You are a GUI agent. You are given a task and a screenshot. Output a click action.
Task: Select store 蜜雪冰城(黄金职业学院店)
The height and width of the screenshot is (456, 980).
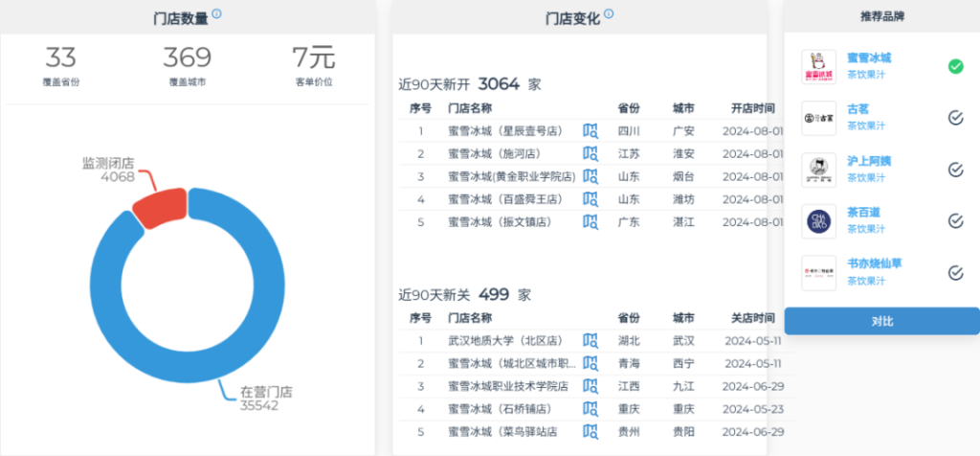tap(512, 177)
